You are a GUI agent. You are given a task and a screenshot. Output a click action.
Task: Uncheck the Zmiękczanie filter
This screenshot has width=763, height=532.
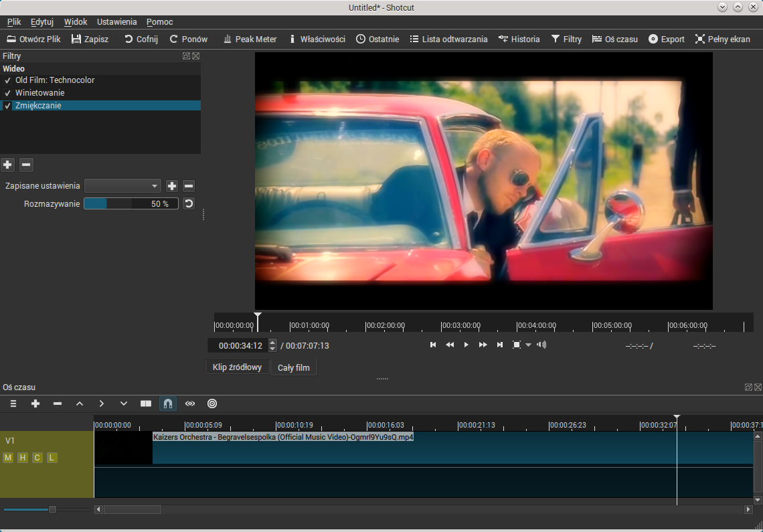[x=7, y=106]
